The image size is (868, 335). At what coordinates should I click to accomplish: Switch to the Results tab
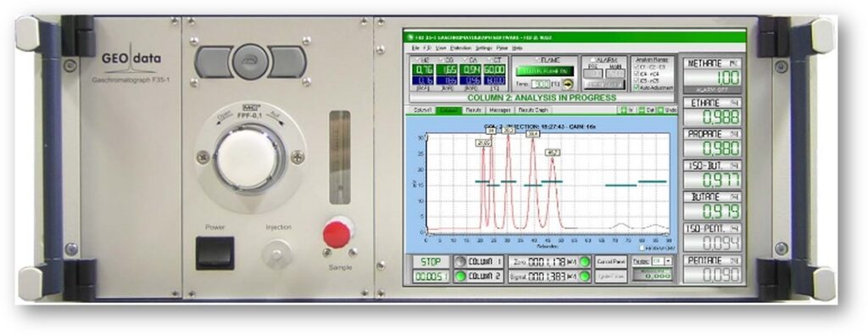[473, 110]
